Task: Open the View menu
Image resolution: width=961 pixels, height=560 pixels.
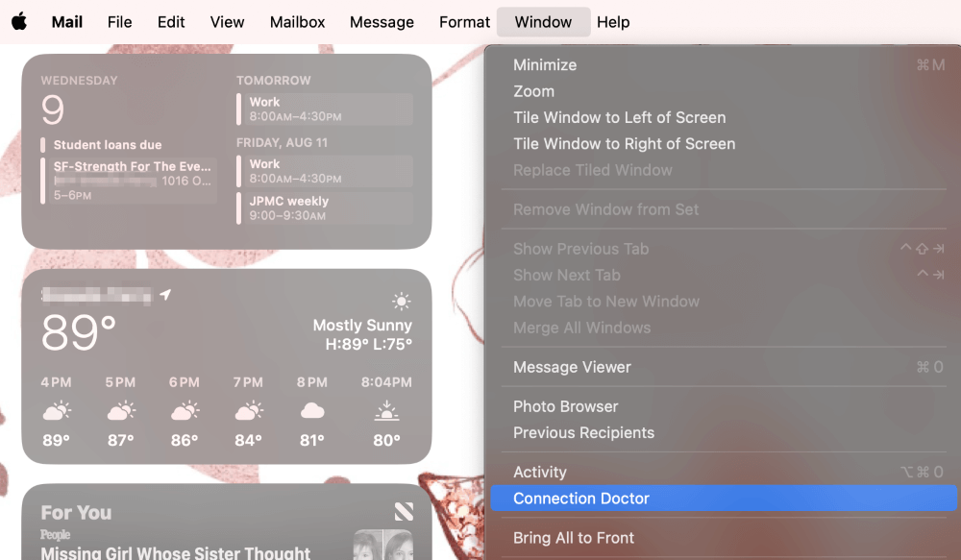Action: tap(228, 22)
